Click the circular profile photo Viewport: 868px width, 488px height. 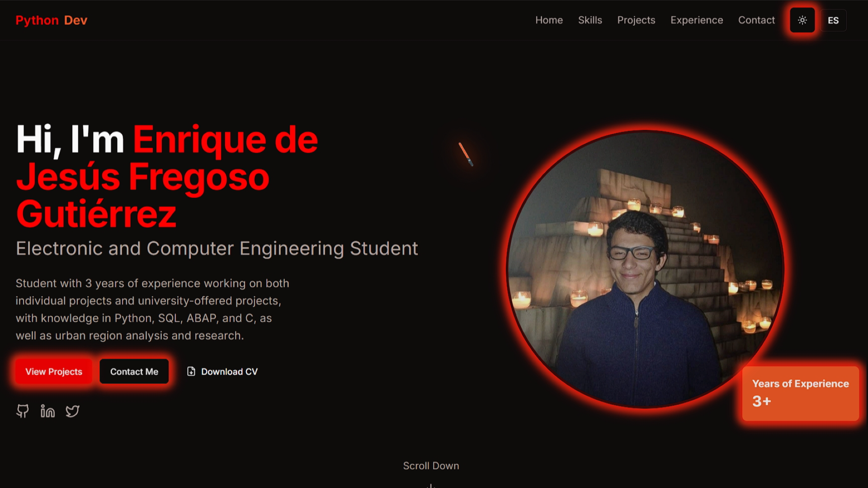[x=645, y=269]
